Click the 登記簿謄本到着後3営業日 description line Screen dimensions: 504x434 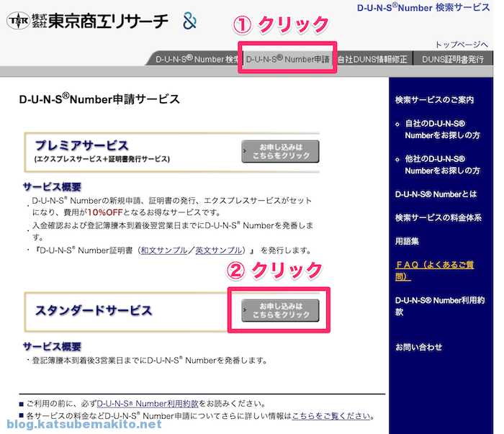150,361
